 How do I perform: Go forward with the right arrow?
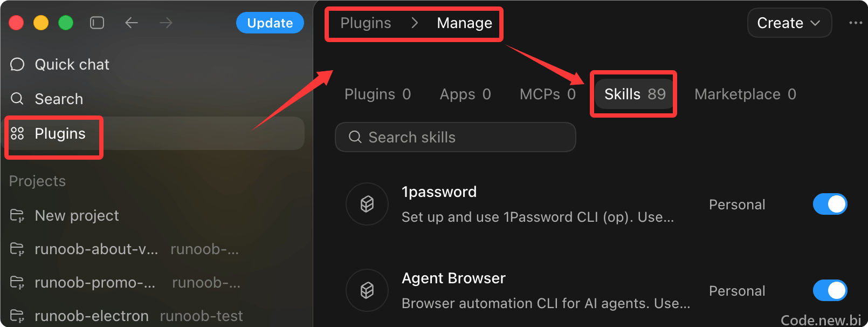(166, 23)
